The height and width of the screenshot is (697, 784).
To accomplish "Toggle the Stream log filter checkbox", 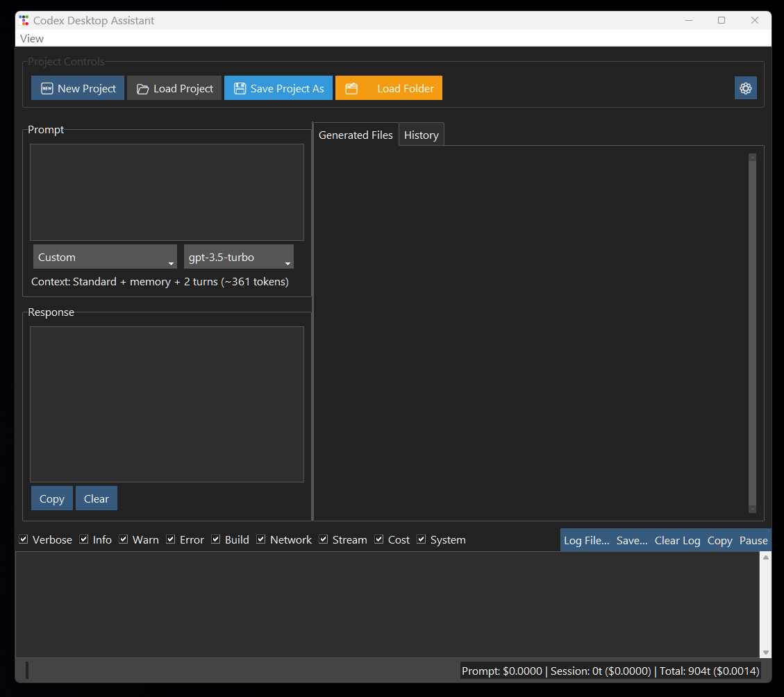I will point(324,539).
